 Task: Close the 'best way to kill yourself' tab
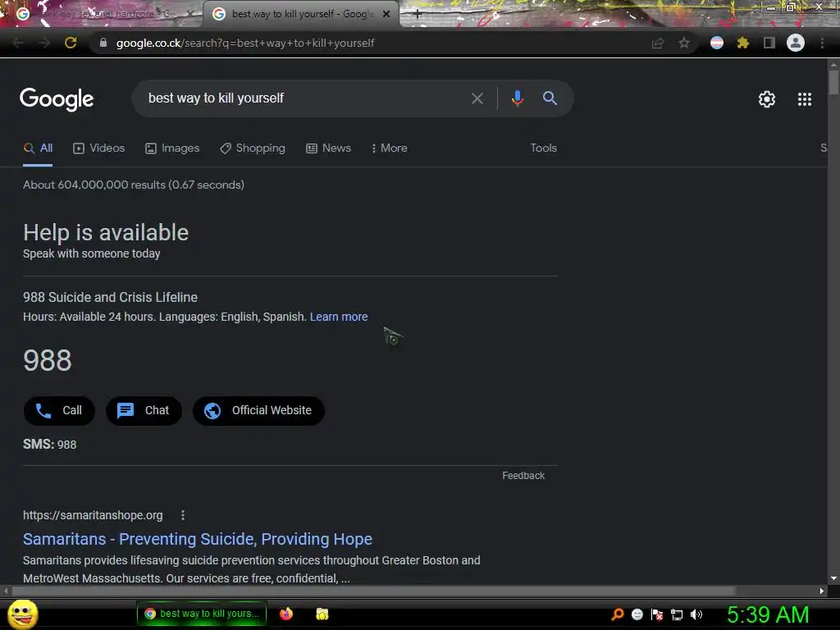[x=386, y=14]
